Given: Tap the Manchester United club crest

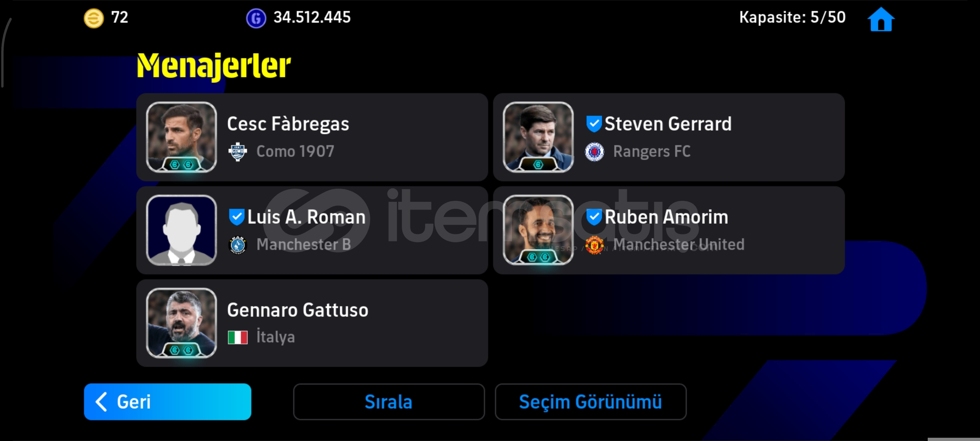Looking at the screenshot, I should 595,245.
